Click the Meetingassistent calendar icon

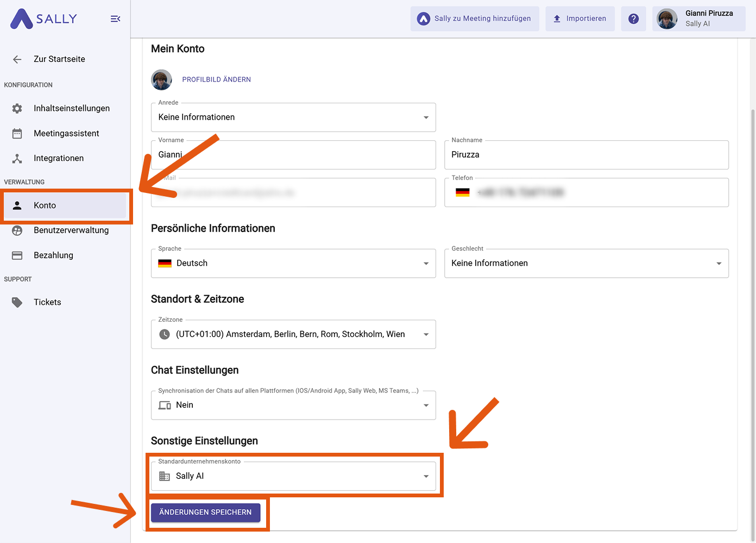tap(17, 134)
